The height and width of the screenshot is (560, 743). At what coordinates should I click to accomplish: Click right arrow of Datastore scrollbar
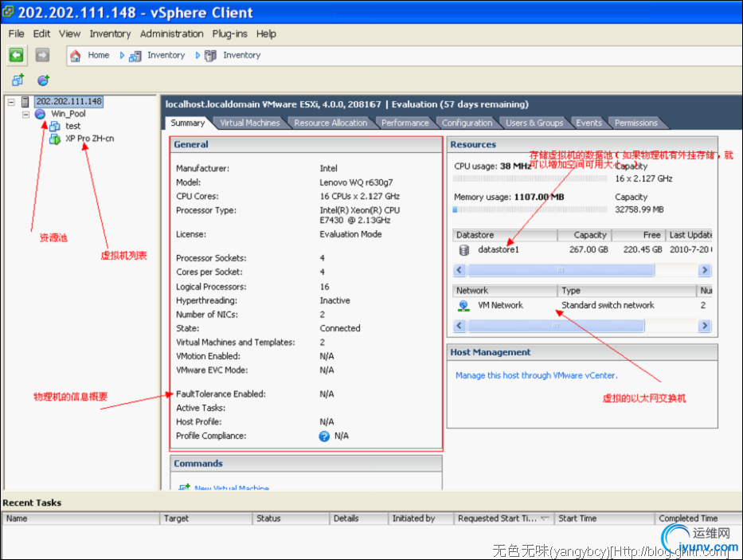(x=705, y=270)
